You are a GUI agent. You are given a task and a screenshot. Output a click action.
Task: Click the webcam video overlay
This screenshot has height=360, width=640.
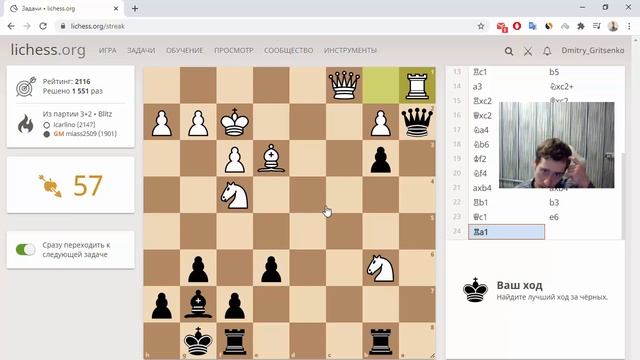pos(556,145)
